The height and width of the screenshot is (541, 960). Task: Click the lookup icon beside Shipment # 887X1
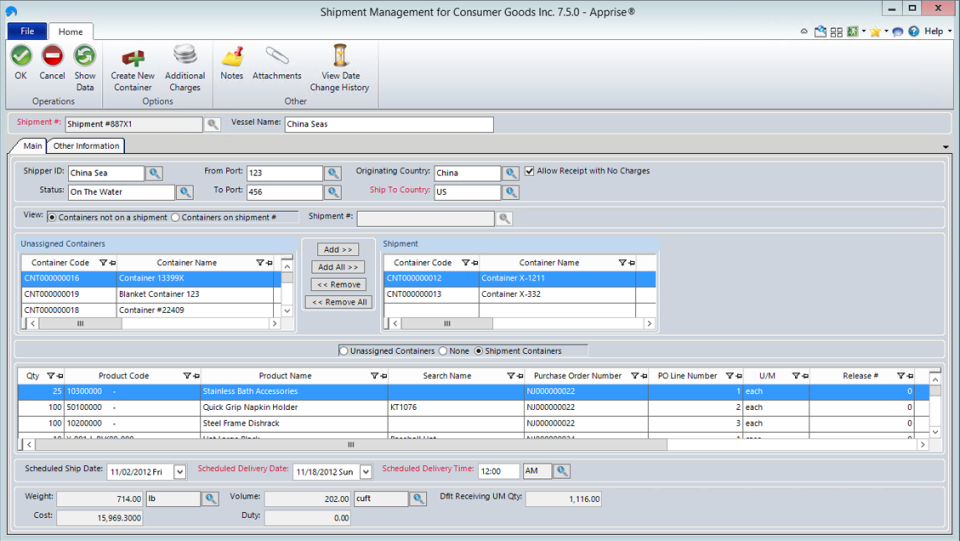(x=212, y=124)
